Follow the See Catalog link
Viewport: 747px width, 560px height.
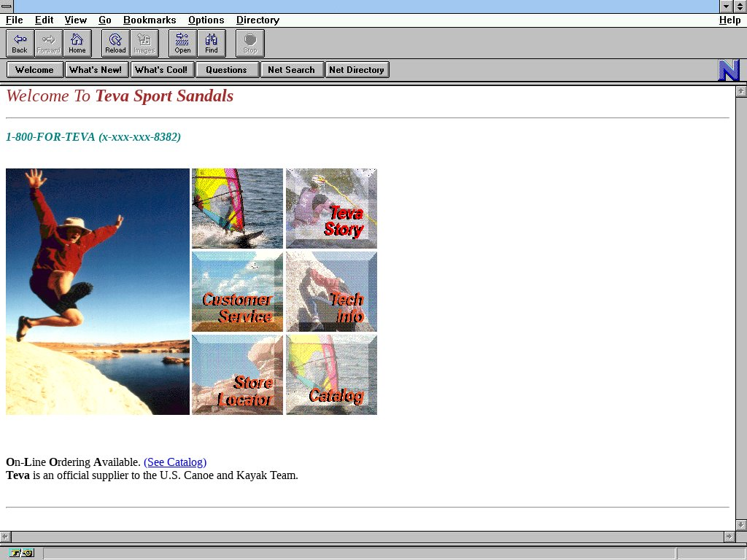click(x=175, y=462)
